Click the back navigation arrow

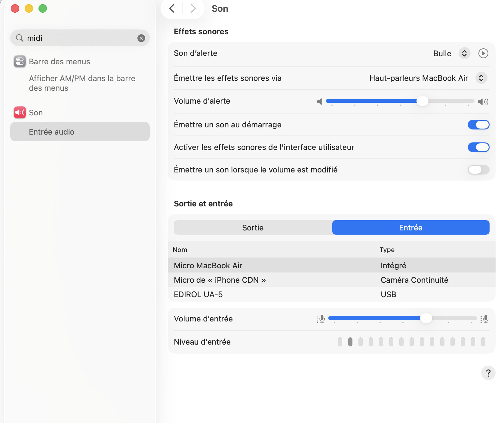tap(172, 8)
